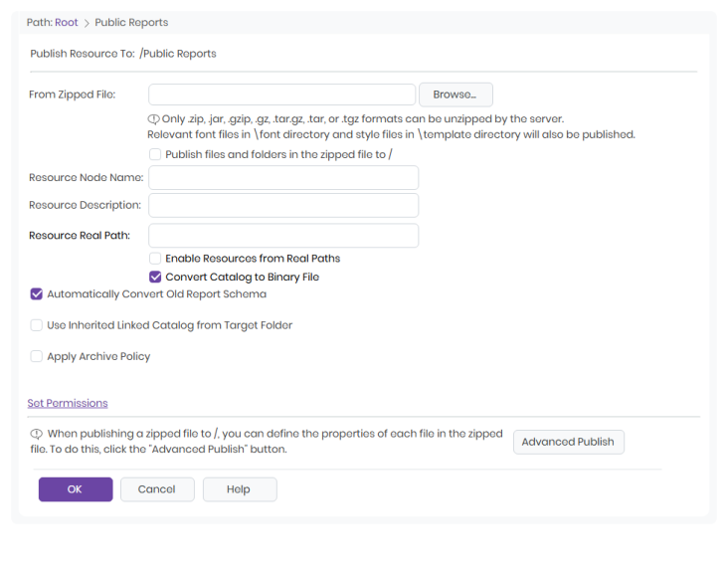Viewport: 728px width, 570px height.
Task: Enable Apply Archive Policy checkbox
Action: [36, 356]
